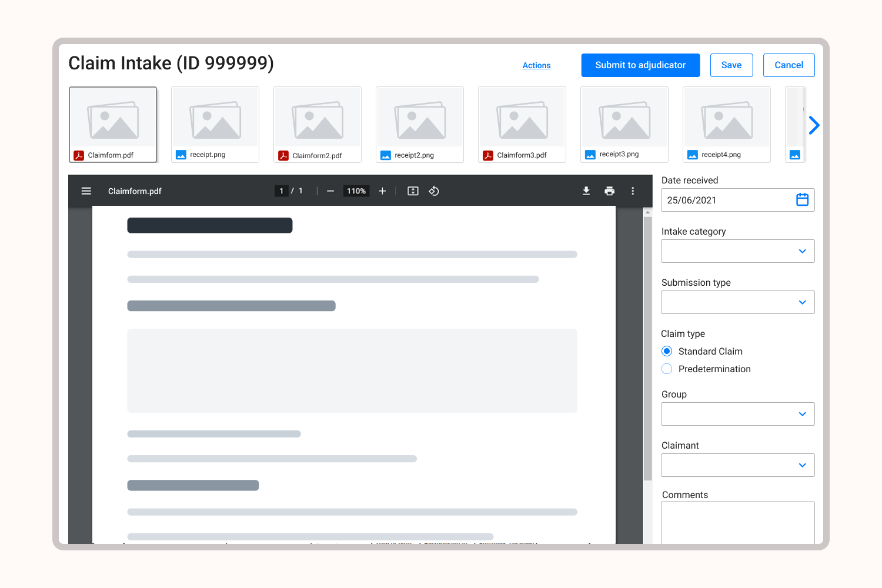Open the calendar picker for Date received
The width and height of the screenshot is (882, 588).
tap(802, 200)
